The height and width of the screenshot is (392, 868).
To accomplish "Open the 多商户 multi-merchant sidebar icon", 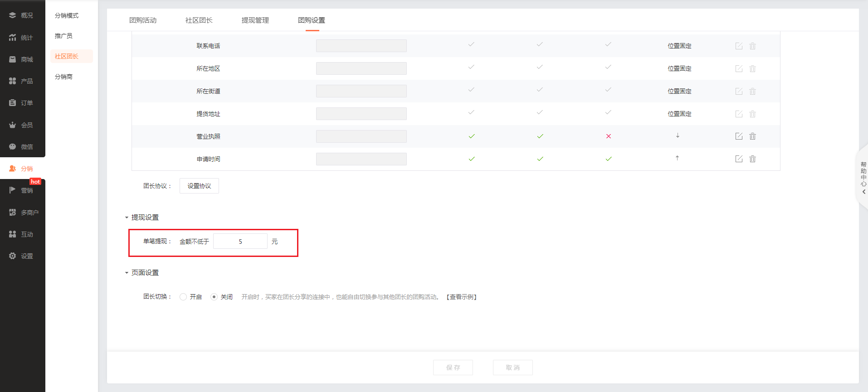I will tap(13, 213).
